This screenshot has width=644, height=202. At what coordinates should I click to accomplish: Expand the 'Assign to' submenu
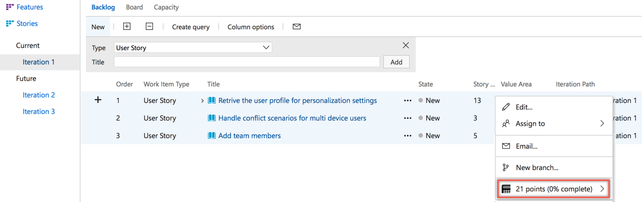click(554, 123)
